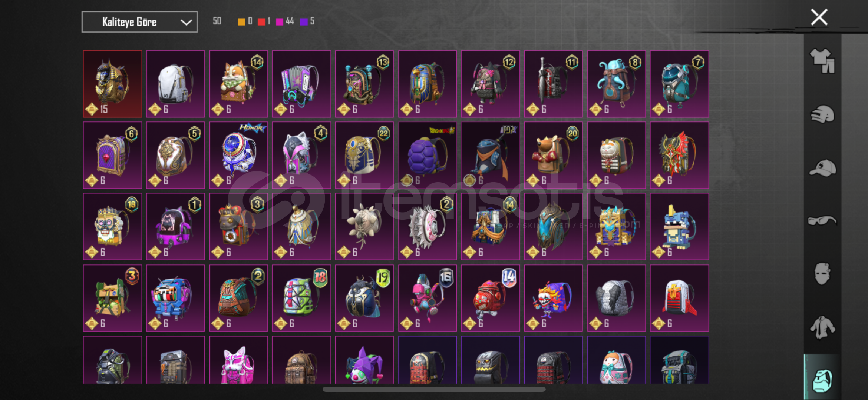This screenshot has height=400, width=868.
Task: Select the backpack category icon
Action: 822,380
